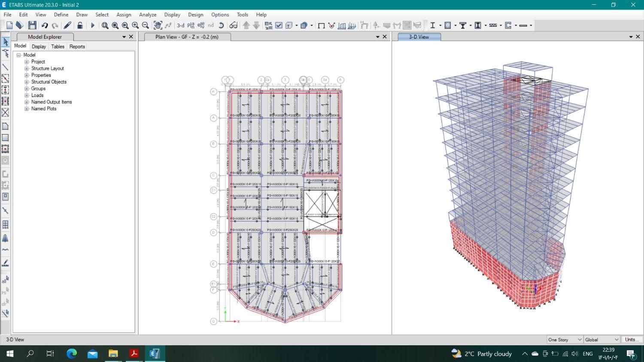Open the Windows Start menu
This screenshot has width=644, height=362.
point(10,353)
